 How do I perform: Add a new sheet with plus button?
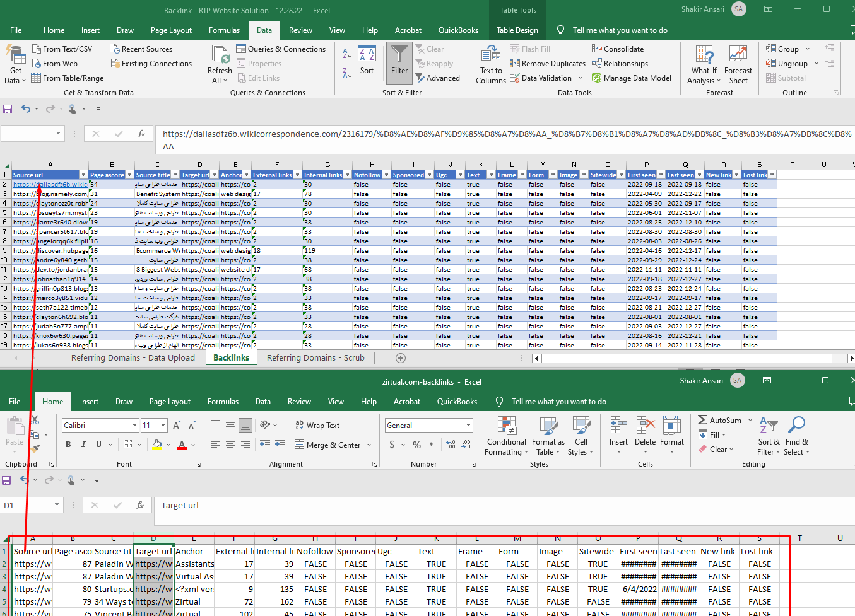[x=400, y=358]
